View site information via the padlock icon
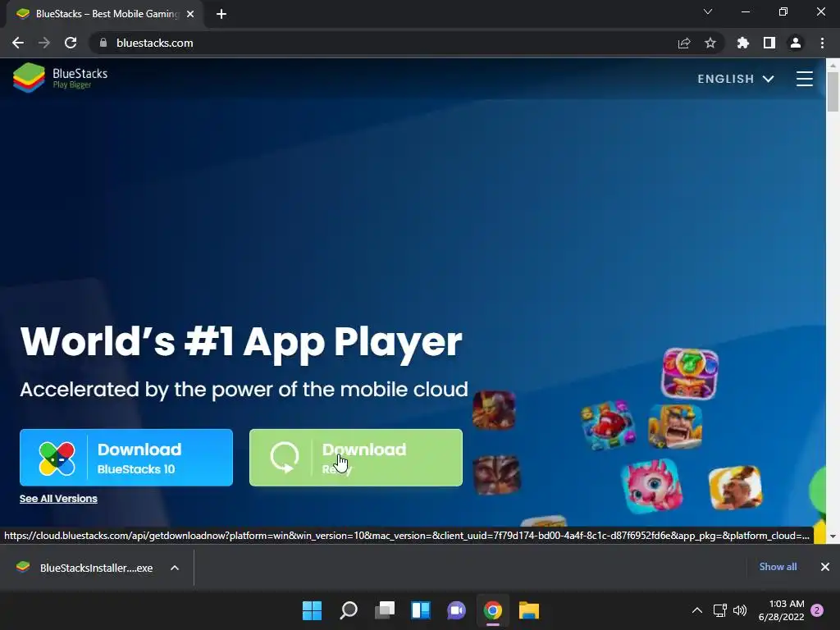Viewport: 840px width, 630px height. (x=103, y=43)
